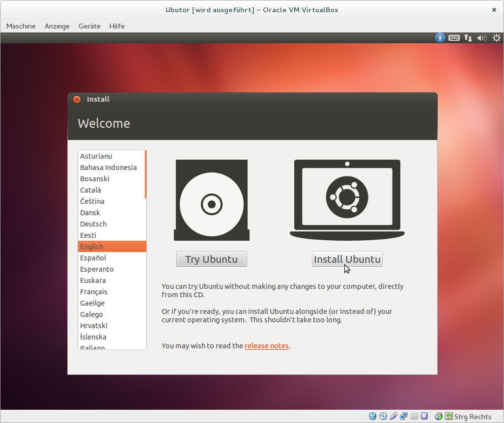
Task: Choose Français from the language list
Action: coord(93,292)
